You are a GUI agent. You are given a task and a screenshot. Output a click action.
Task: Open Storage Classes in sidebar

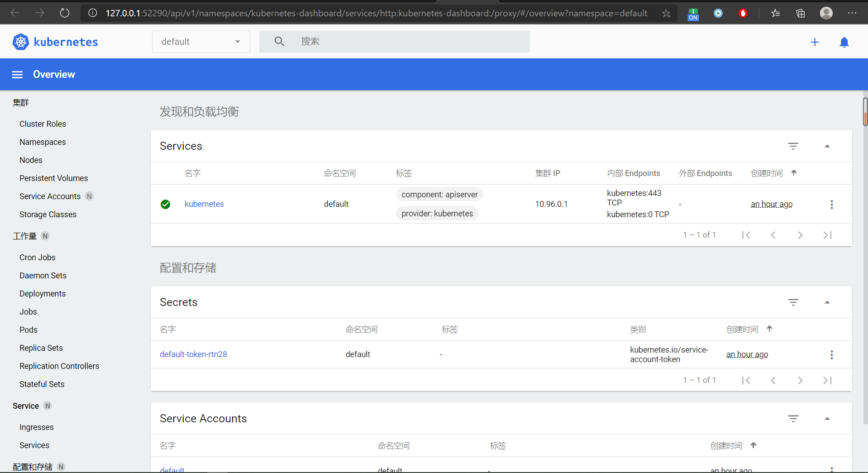(48, 215)
